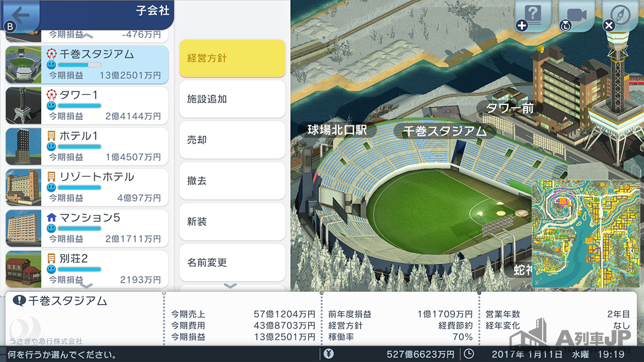The height and width of the screenshot is (362, 644).
Task: Click the video camera view icon
Action: pos(576,15)
